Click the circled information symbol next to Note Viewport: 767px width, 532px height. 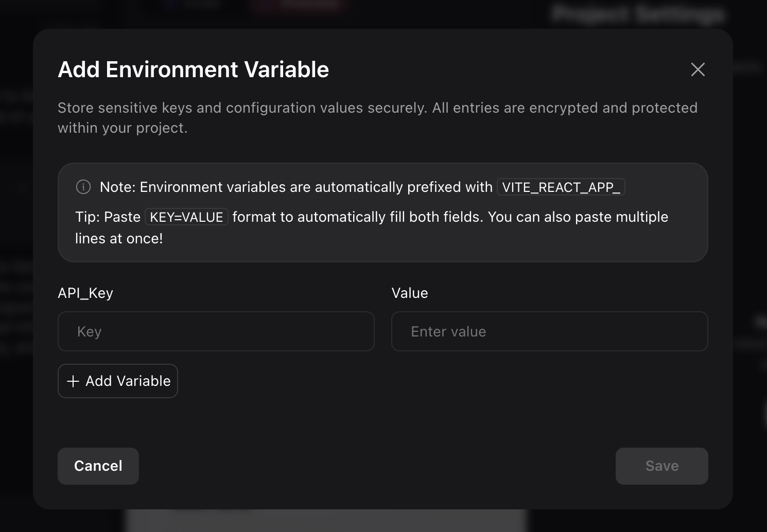[x=83, y=187]
